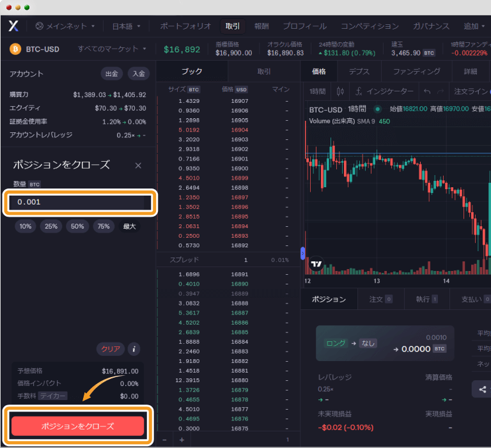Toggle the USD price unit in book header

coord(241,90)
